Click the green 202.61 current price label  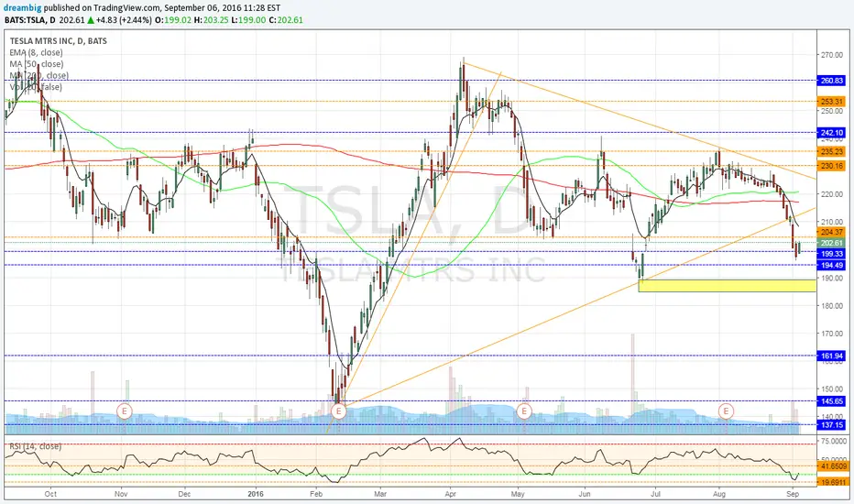(832, 243)
